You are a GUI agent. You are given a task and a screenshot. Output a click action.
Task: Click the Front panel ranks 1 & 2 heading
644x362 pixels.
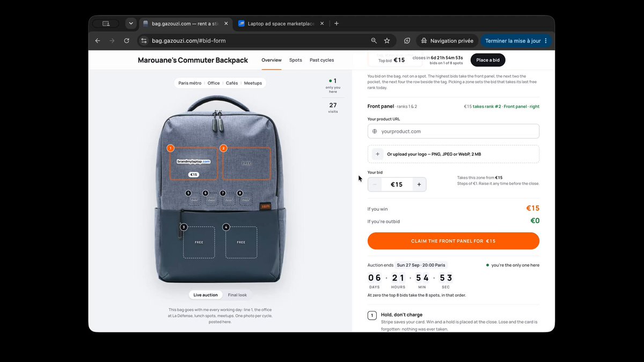[x=392, y=106]
